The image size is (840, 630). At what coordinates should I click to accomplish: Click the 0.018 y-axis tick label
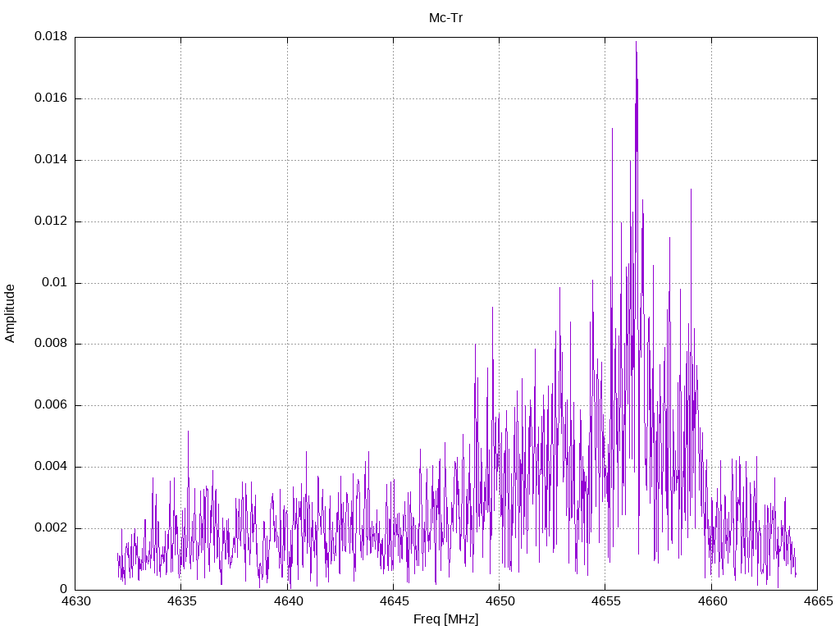51,37
